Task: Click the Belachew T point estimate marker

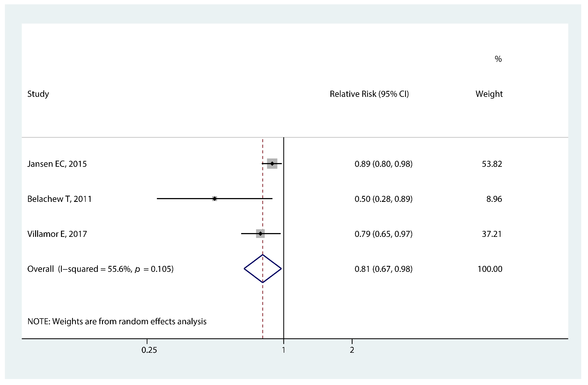Action: pos(215,199)
